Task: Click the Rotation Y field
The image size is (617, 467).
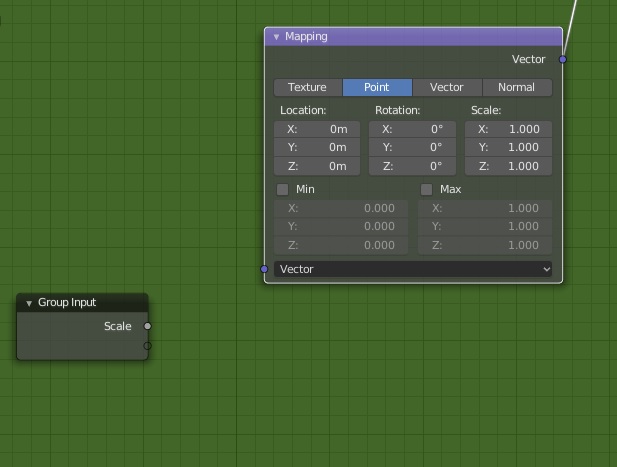Action: click(x=412, y=148)
